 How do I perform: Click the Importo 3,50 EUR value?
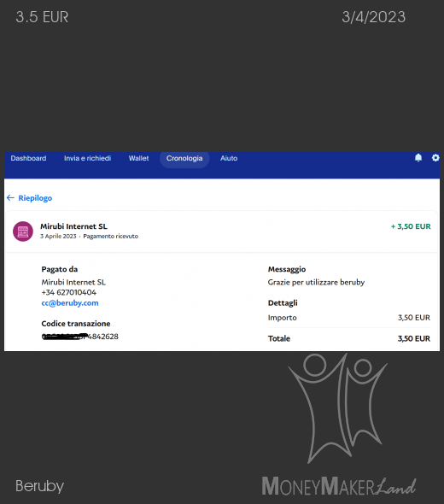[414, 318]
